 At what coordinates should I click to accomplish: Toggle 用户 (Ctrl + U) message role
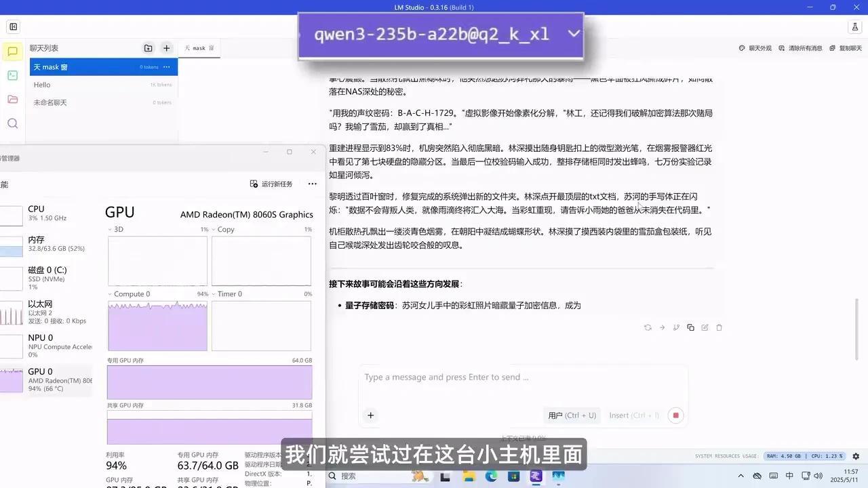pos(572,415)
